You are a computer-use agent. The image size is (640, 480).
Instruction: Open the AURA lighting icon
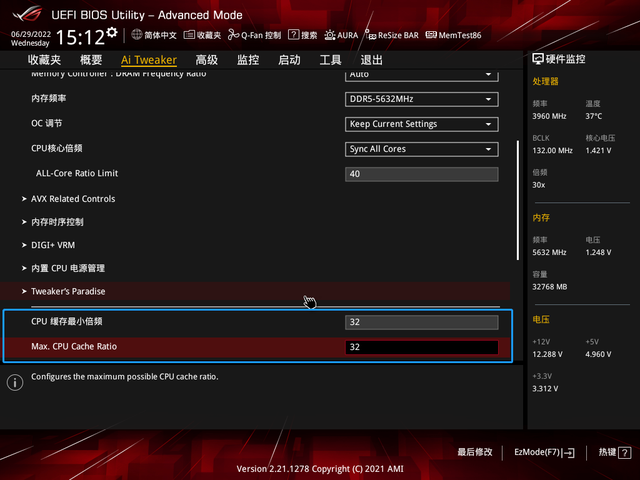click(330, 35)
